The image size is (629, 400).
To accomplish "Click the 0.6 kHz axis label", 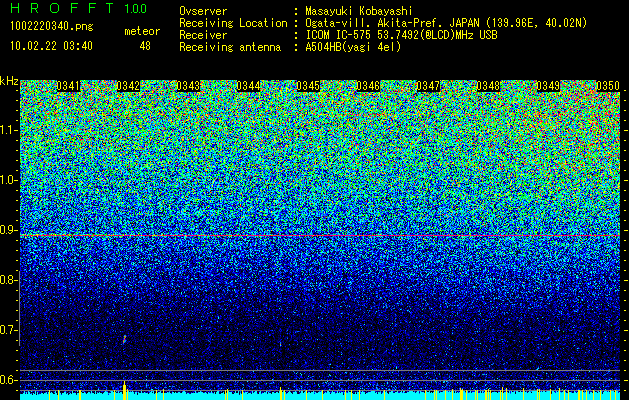I will click(x=8, y=380).
